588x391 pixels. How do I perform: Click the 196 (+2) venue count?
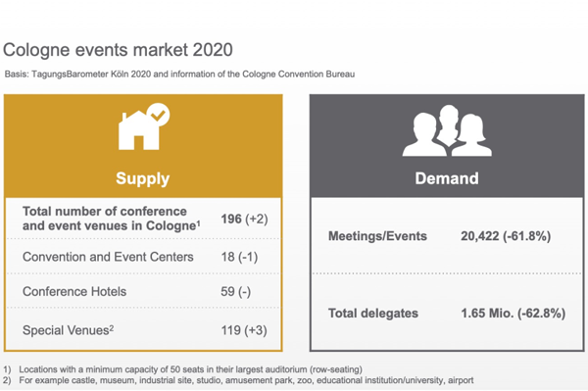tap(244, 219)
